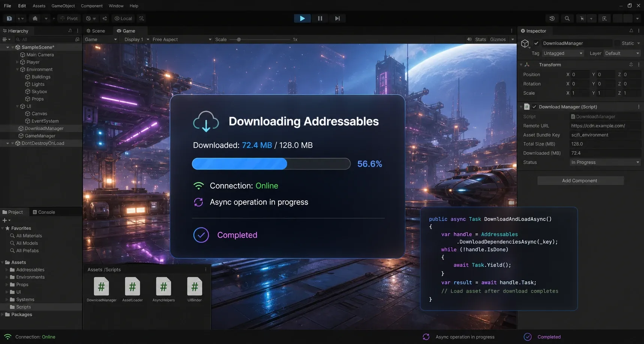The image size is (644, 344).
Task: Open the Transform component options menu
Action: pos(639,65)
